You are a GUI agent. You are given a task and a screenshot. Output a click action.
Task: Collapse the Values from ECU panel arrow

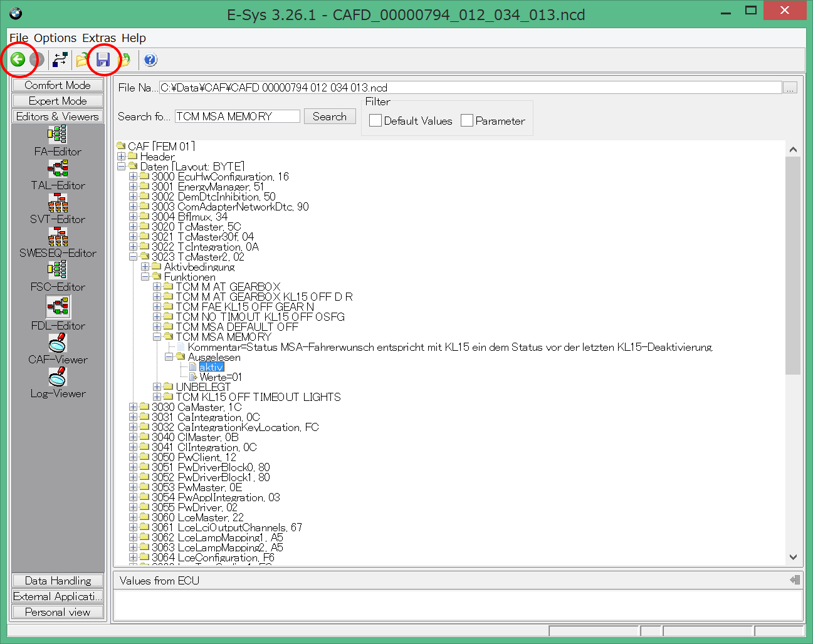point(795,580)
